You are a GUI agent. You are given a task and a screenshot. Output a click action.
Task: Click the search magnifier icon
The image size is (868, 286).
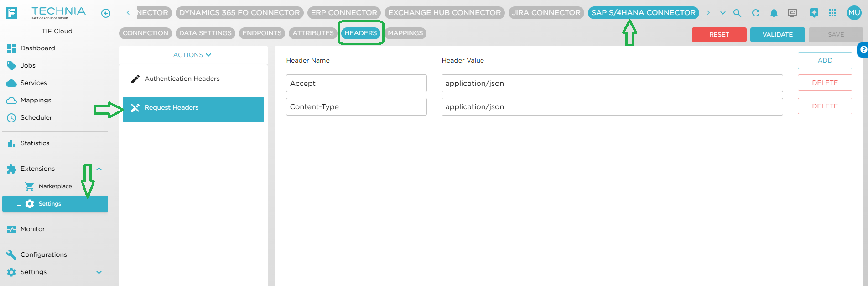[737, 13]
